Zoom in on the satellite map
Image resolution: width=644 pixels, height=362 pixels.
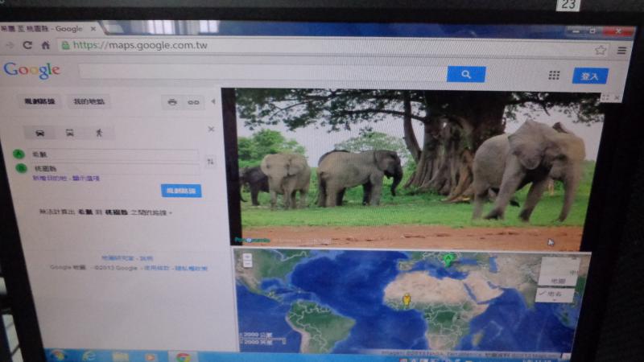(x=247, y=257)
